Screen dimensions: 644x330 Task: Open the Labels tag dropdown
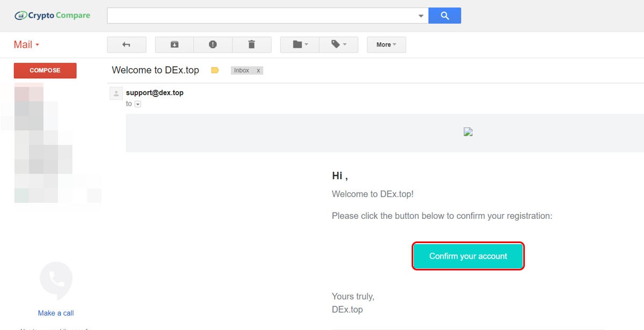[x=339, y=45]
